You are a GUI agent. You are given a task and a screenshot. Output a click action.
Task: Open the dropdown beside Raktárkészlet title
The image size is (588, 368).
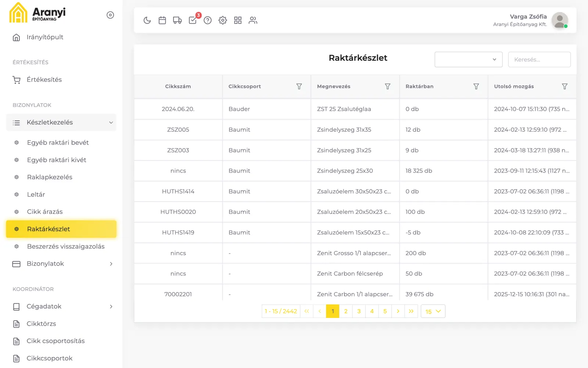pos(469,60)
